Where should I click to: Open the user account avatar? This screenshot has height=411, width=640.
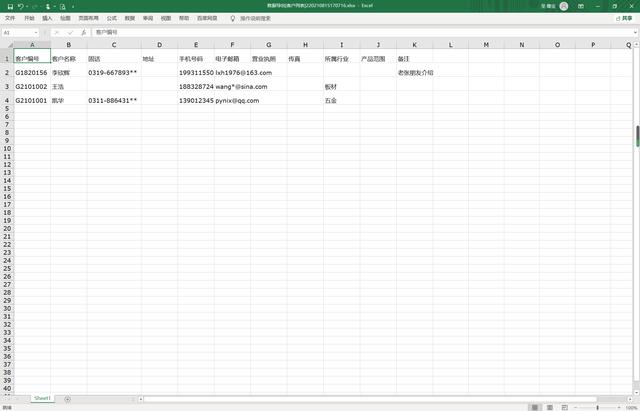tap(564, 6)
